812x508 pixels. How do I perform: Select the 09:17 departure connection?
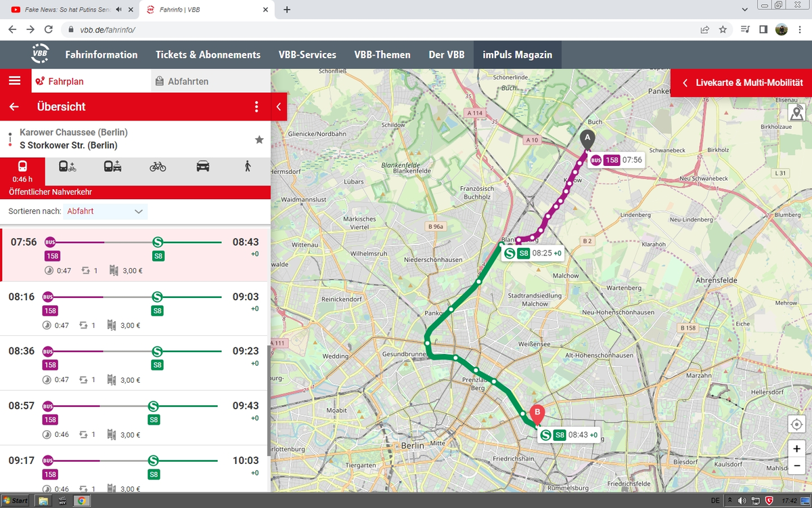135,469
